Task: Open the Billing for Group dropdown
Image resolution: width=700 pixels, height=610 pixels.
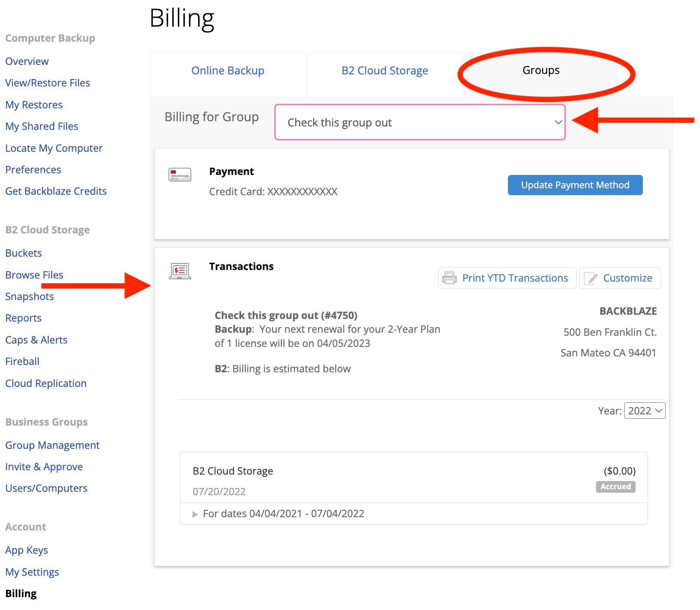Action: (x=420, y=123)
